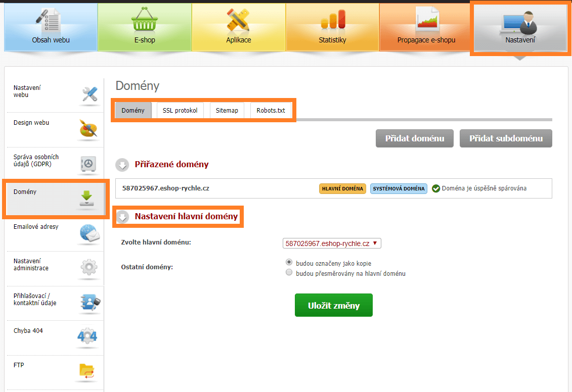
Task: Click the Nastavení hlavní domény section heading
Action: (187, 216)
